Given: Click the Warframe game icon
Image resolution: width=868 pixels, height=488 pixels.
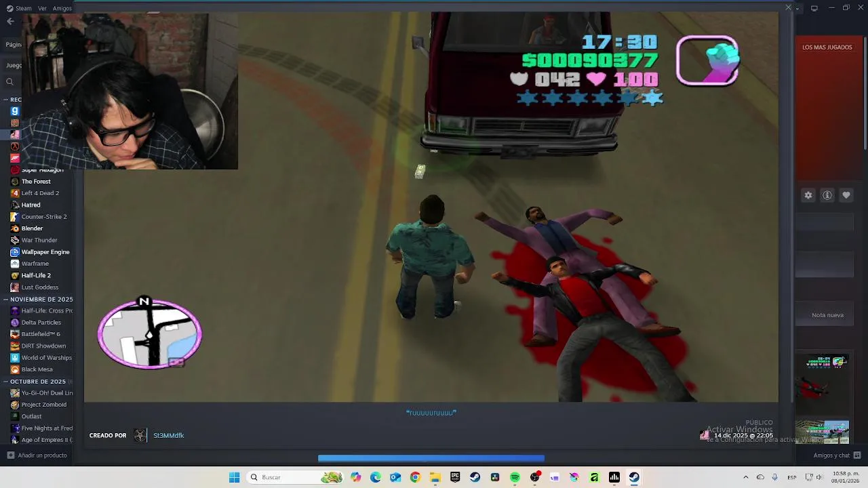Looking at the screenshot, I should point(15,264).
